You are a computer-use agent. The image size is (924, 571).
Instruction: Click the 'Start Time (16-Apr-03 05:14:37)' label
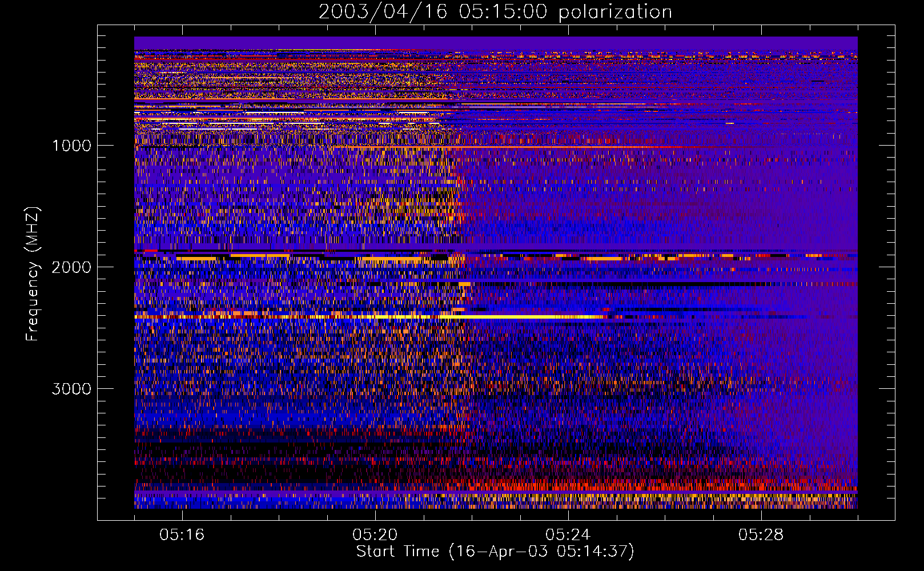pyautogui.click(x=495, y=552)
